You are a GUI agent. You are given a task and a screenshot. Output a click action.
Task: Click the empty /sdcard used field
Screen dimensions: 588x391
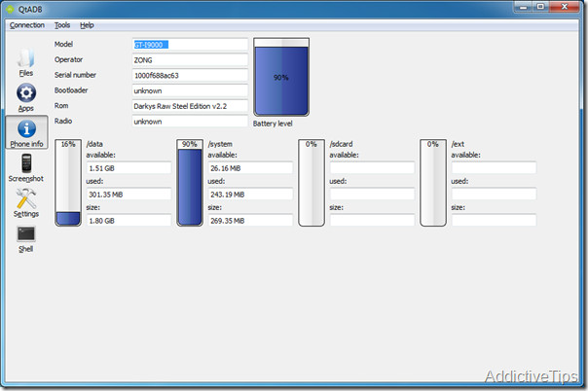click(x=372, y=195)
